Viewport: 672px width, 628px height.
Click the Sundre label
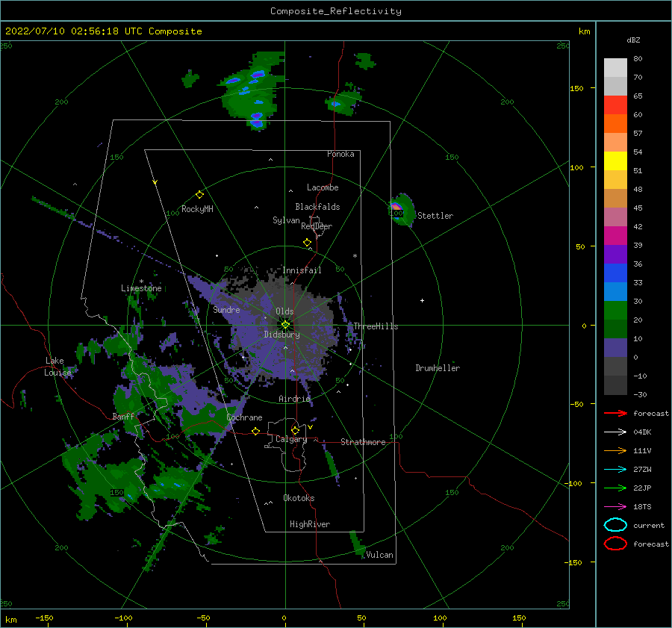coord(226,309)
